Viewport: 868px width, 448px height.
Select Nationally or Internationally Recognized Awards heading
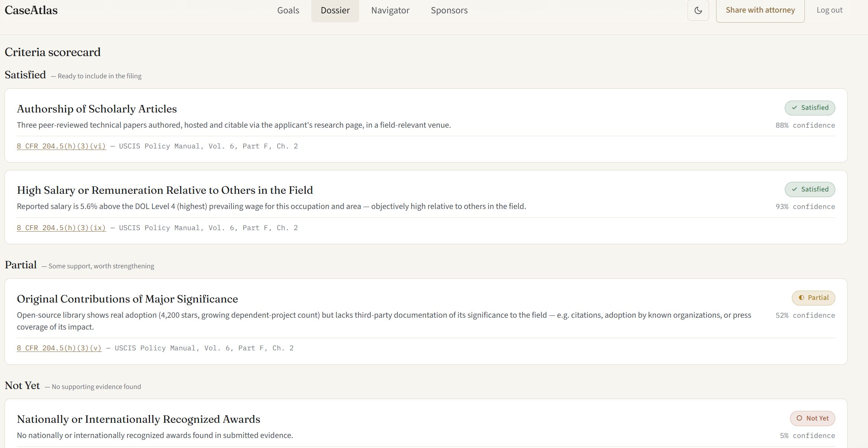pyautogui.click(x=139, y=419)
